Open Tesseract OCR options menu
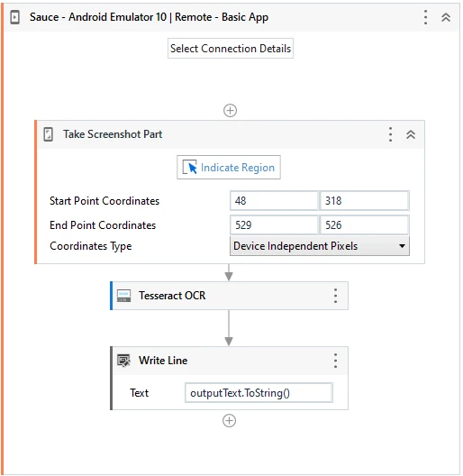This screenshot has width=463, height=476. point(335,296)
